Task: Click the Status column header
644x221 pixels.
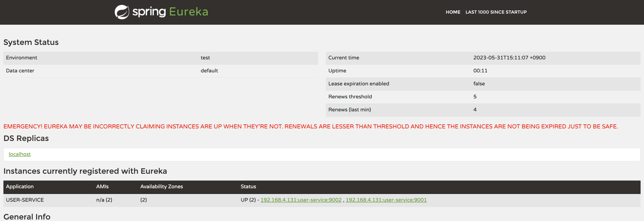Action: coord(248,187)
